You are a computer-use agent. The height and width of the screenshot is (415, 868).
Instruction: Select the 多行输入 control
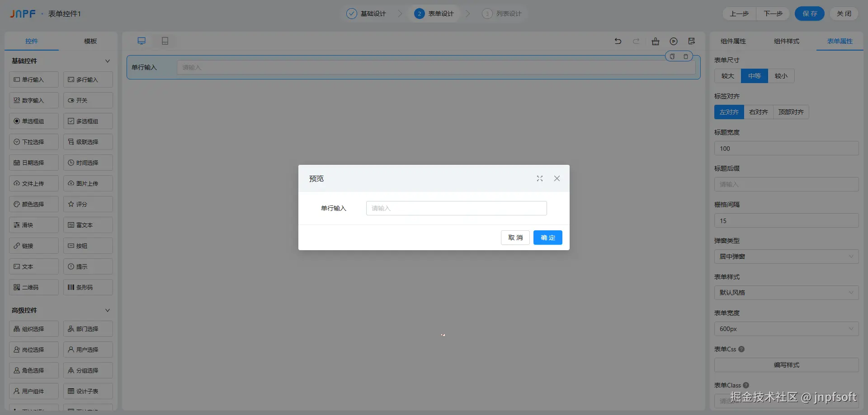point(88,79)
